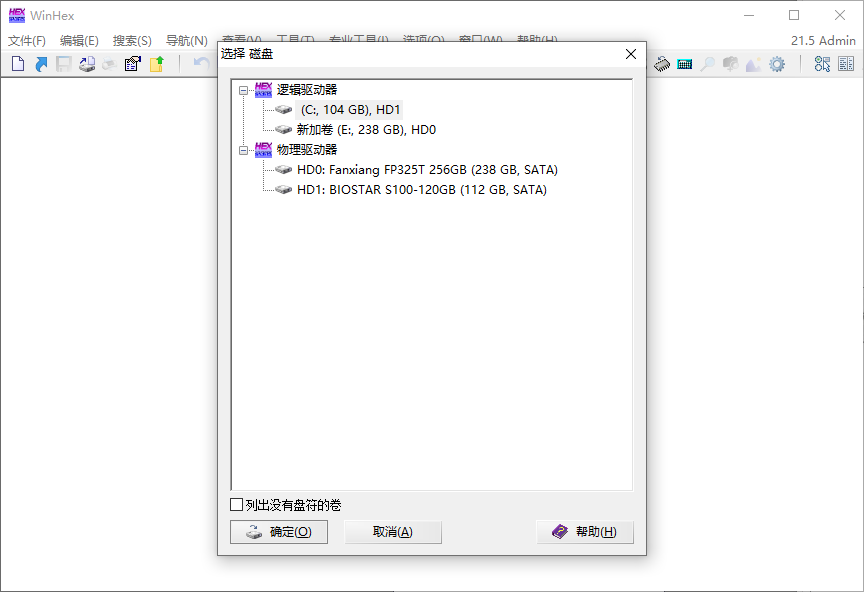
Task: Click the New file toolbar icon
Action: click(18, 64)
